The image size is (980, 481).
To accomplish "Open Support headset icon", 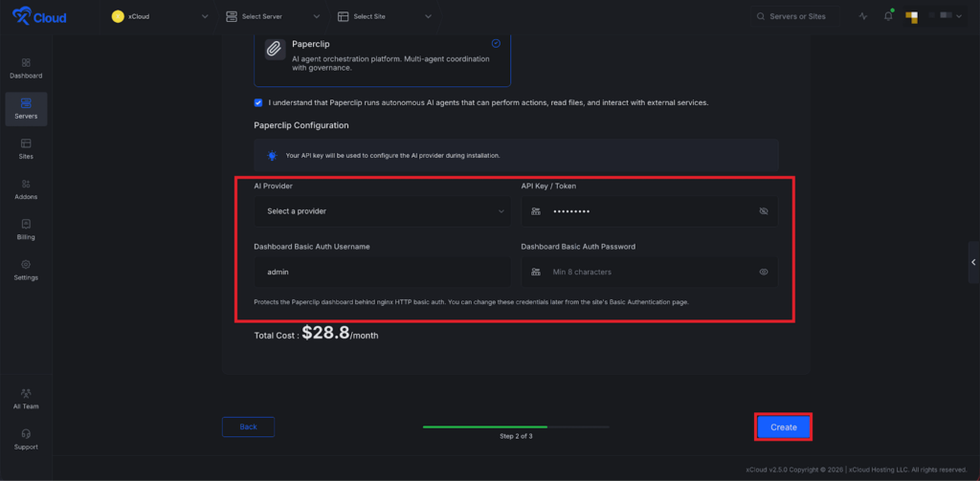I will [x=26, y=437].
